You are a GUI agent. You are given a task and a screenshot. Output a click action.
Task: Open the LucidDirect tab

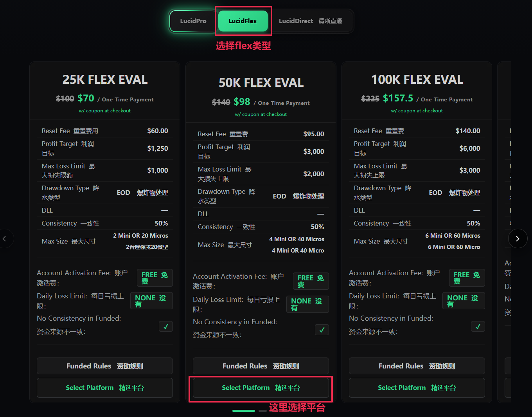click(x=311, y=21)
